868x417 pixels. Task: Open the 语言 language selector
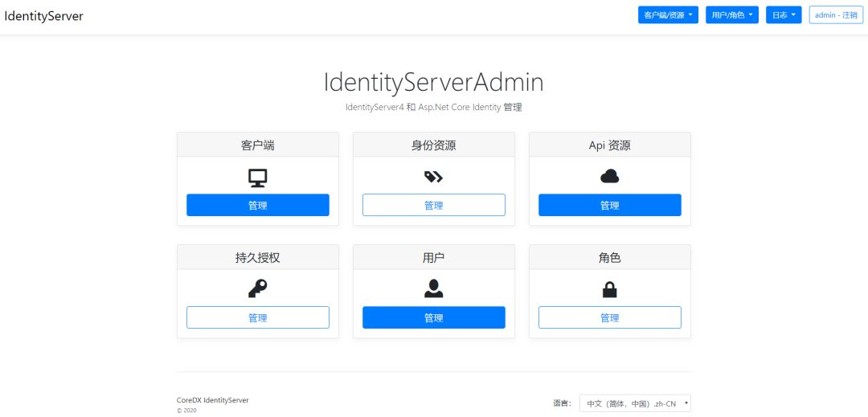(x=635, y=403)
